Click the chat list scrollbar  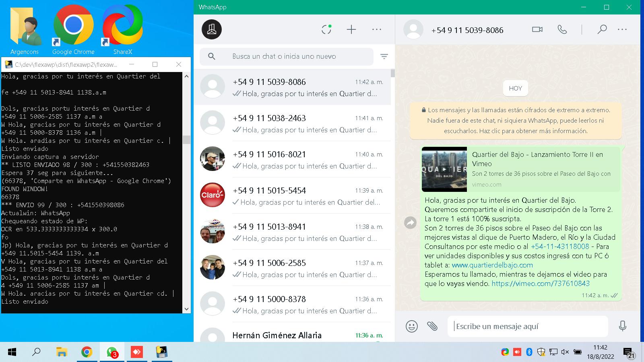[x=392, y=73]
